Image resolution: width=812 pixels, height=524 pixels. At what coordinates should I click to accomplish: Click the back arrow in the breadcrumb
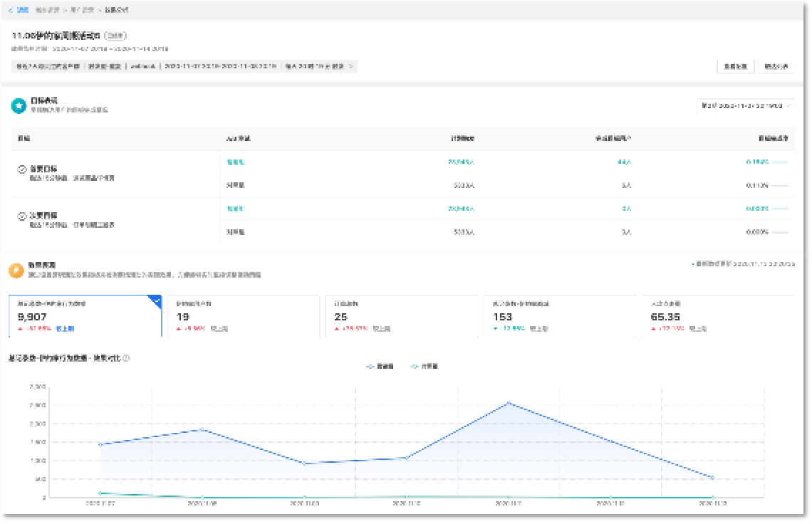tap(10, 11)
